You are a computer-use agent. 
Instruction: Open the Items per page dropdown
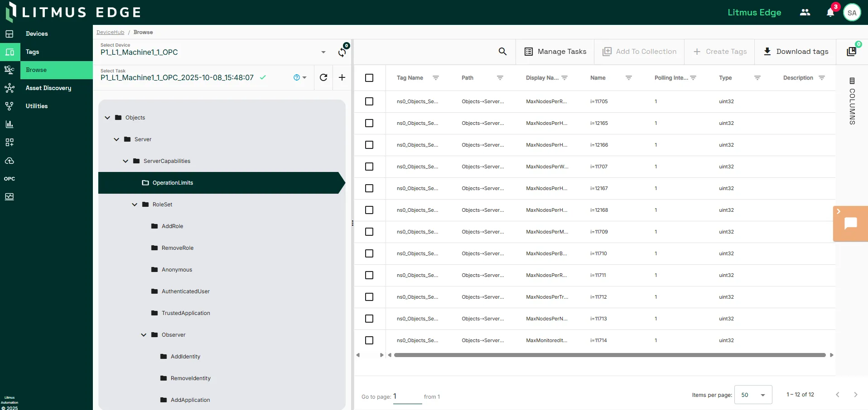point(753,395)
